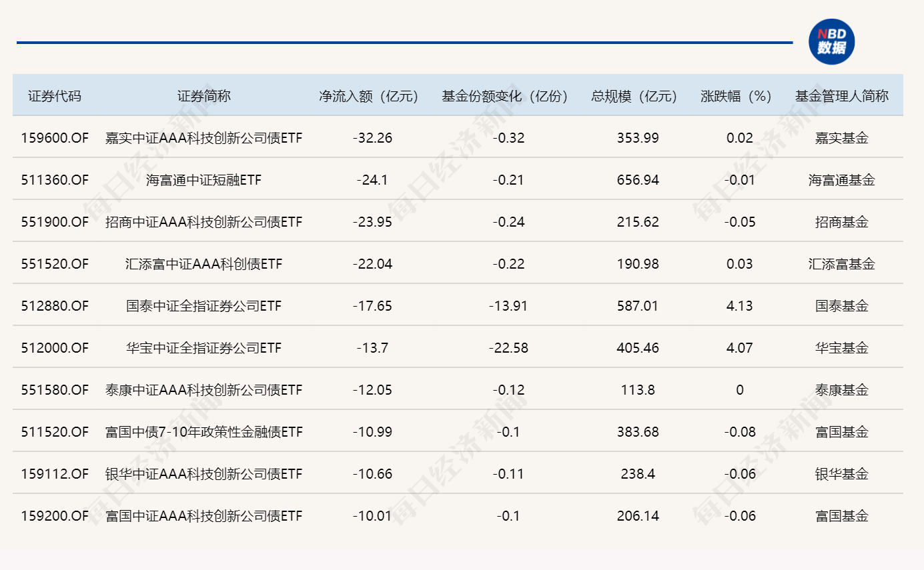
Task: Click 国泰中证全指证券公司ETF fund name
Action: point(203,306)
